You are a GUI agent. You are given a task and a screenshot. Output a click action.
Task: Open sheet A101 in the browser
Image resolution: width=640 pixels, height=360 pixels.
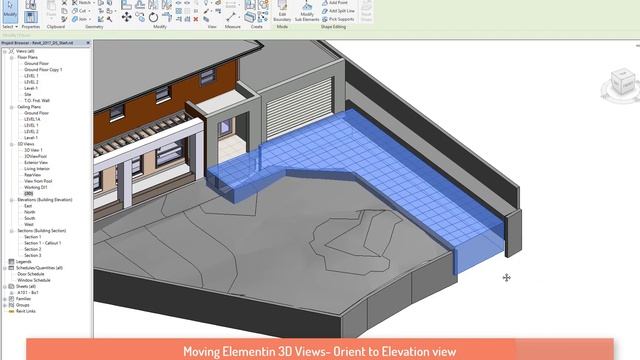(x=28, y=293)
